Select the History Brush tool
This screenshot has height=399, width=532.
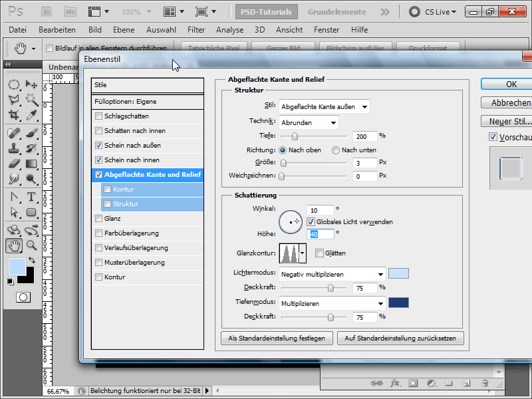(x=31, y=148)
